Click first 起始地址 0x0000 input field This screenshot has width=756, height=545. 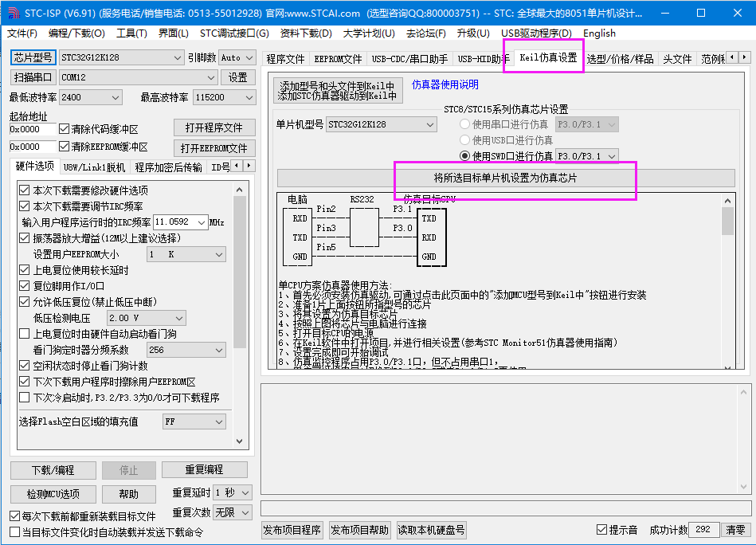click(33, 129)
